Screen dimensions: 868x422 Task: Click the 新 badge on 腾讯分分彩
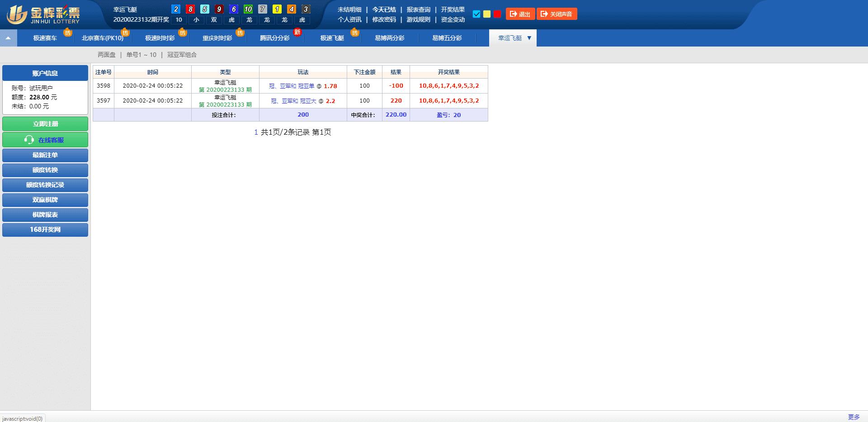pyautogui.click(x=297, y=32)
